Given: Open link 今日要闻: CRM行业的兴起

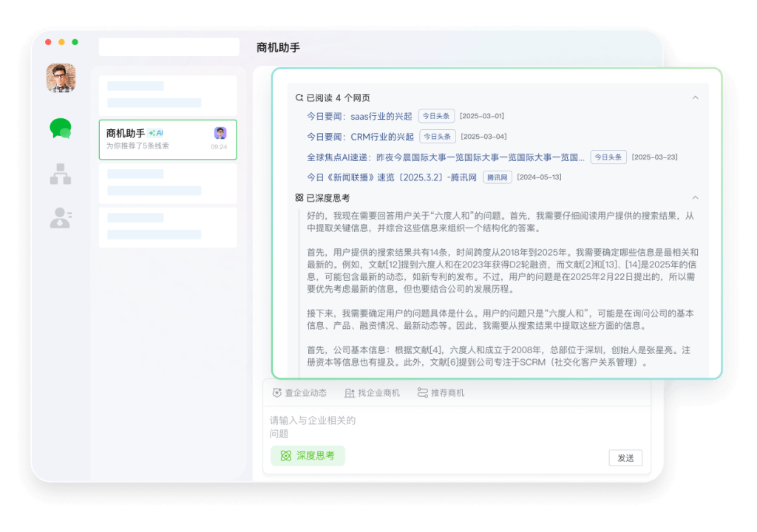Looking at the screenshot, I should [360, 137].
